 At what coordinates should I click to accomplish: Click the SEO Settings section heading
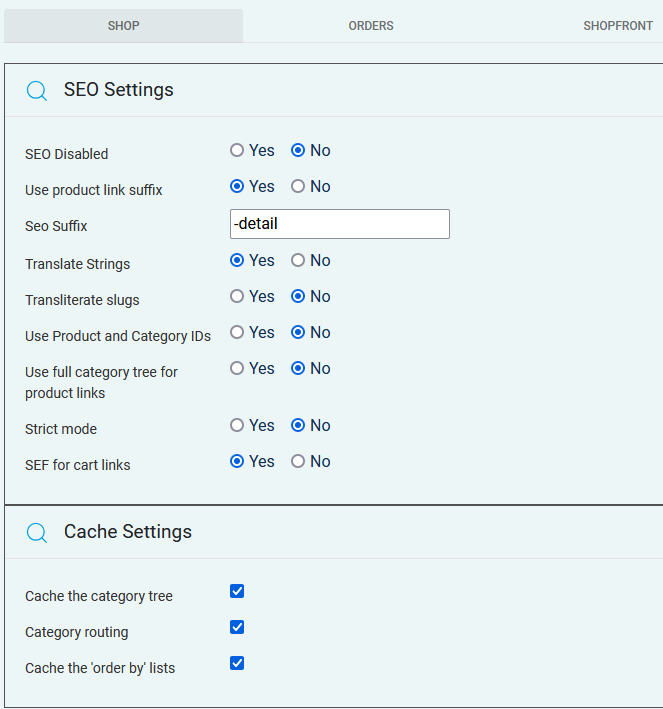(x=118, y=90)
